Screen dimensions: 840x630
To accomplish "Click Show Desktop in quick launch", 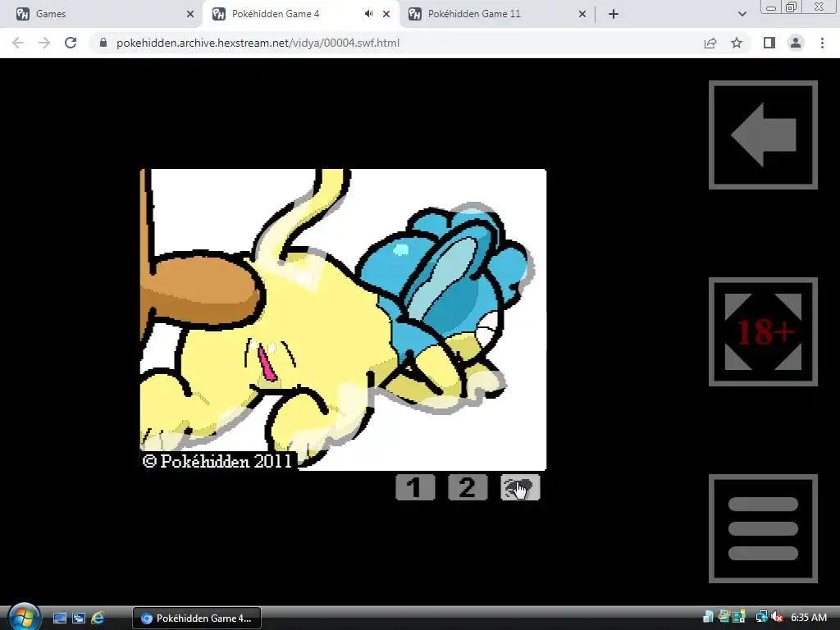I will pyautogui.click(x=60, y=619).
